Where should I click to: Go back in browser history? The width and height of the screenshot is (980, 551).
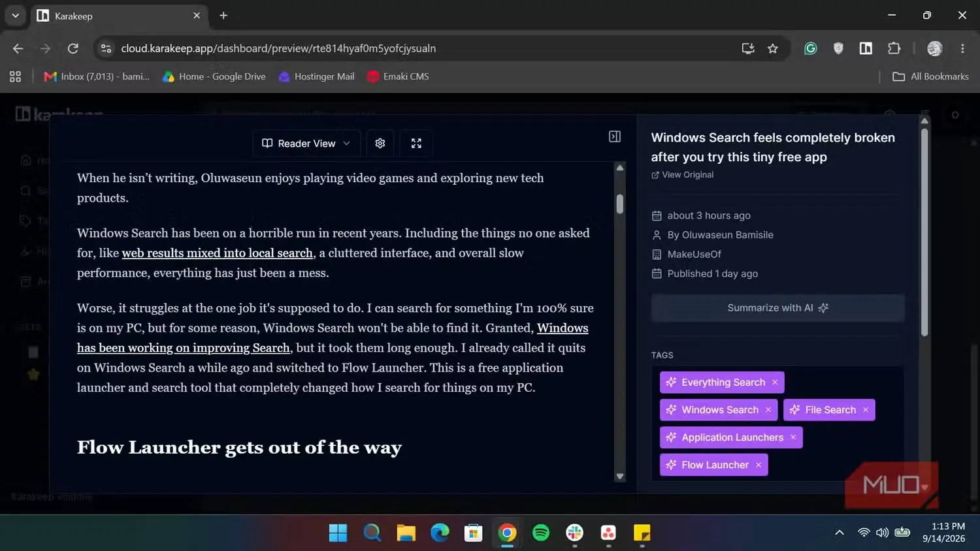coord(18,48)
